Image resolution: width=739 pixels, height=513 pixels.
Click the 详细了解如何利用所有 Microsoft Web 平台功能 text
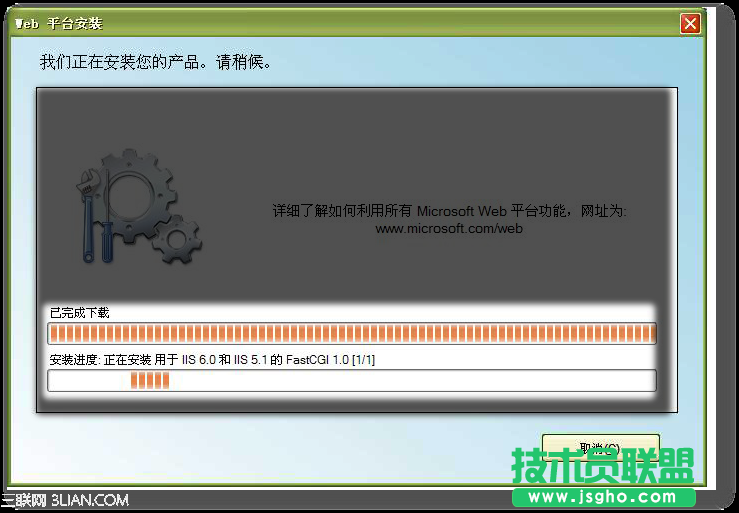point(449,211)
